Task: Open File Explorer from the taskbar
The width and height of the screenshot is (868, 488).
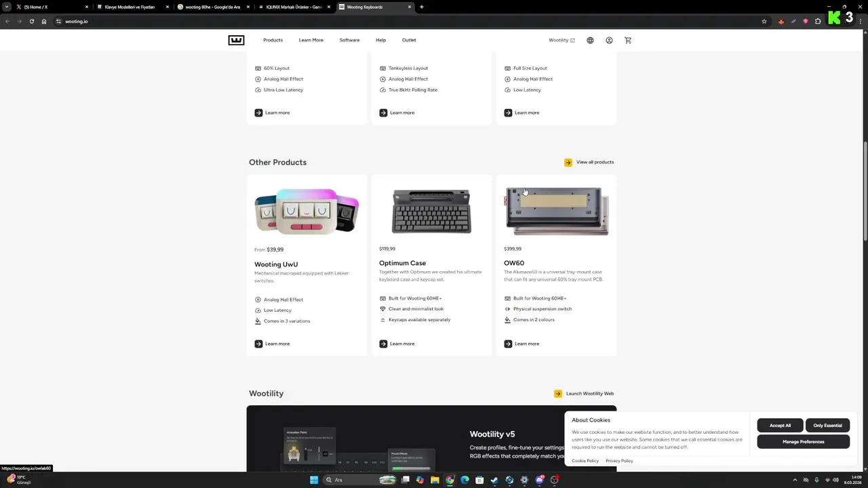Action: point(435,480)
